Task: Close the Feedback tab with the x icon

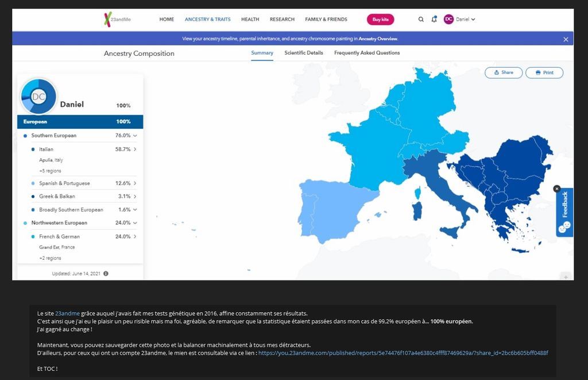Action: coord(556,189)
